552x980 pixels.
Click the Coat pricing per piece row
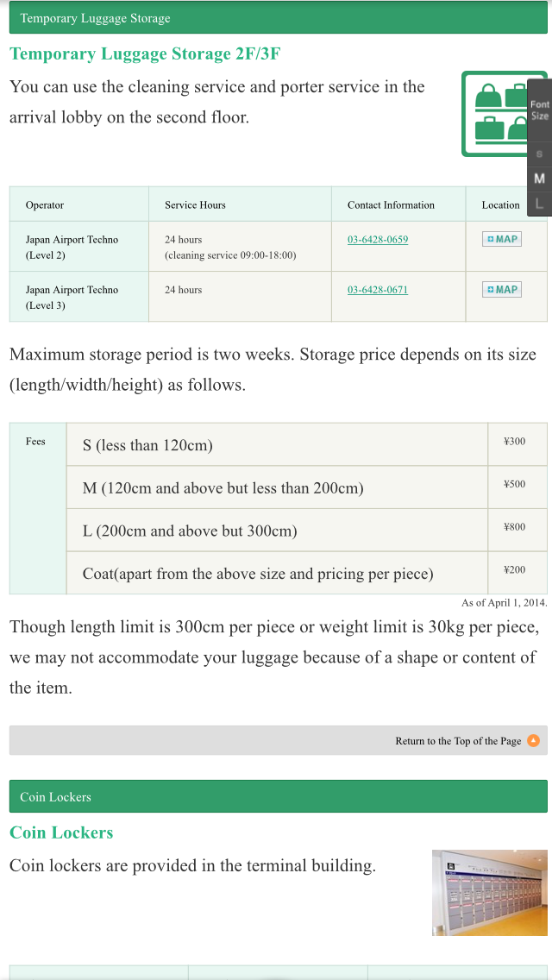pyautogui.click(x=277, y=574)
